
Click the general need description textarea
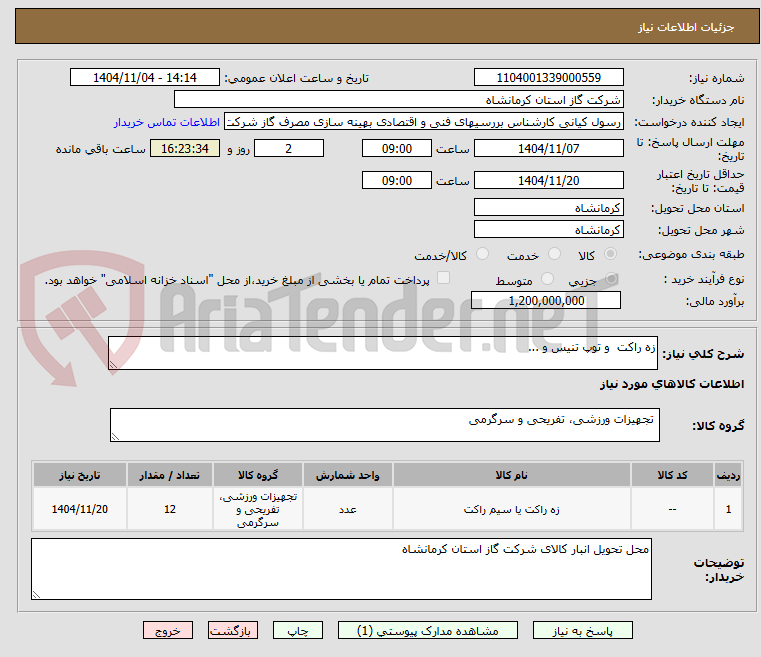(x=382, y=353)
